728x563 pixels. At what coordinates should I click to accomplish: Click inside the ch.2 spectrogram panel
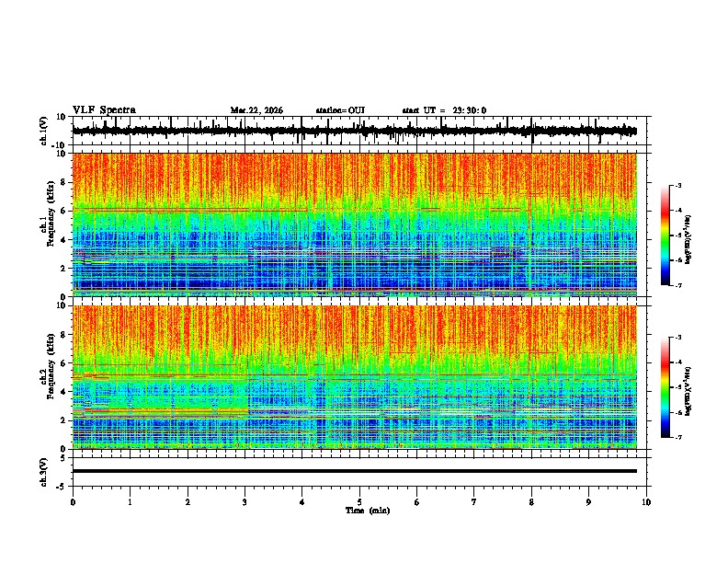354,377
